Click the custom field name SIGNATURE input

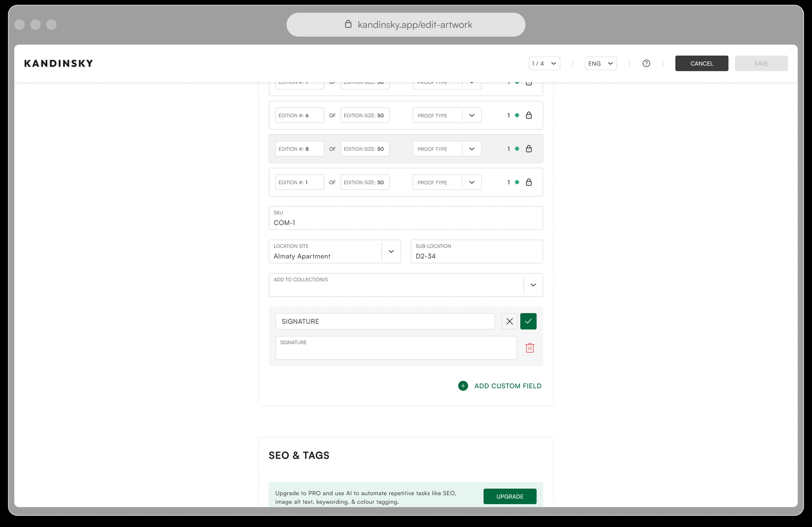(385, 321)
